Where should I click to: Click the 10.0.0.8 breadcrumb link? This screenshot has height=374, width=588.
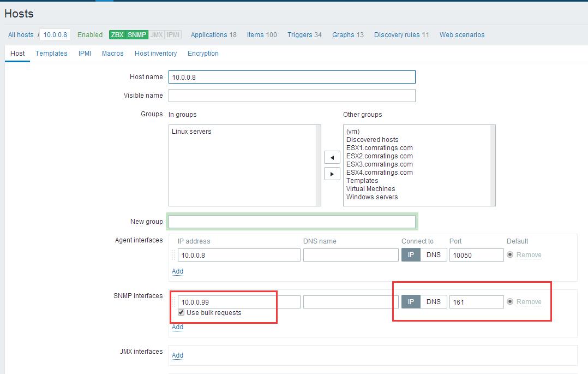click(x=55, y=34)
